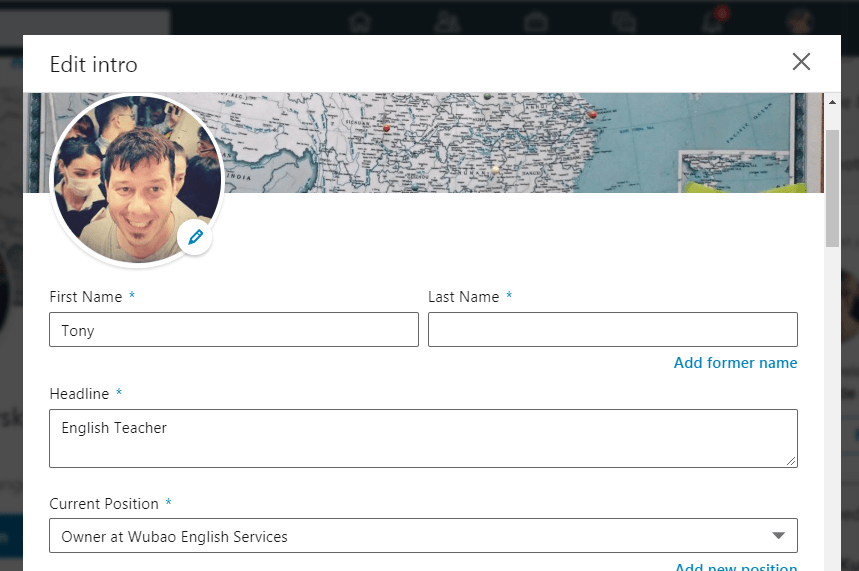Close the Edit intro dialog
This screenshot has width=859, height=571.
point(801,62)
